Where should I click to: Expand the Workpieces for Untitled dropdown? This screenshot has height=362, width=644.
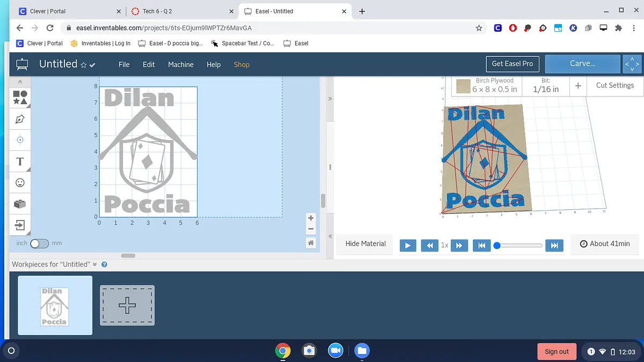[94, 264]
